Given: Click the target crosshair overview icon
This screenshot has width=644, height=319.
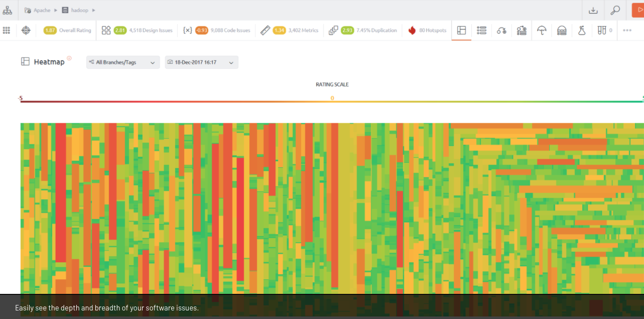Looking at the screenshot, I should 26,31.
